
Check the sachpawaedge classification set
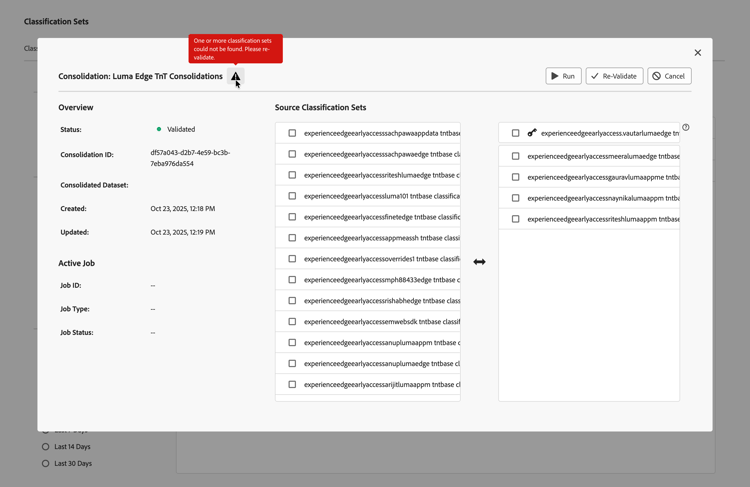click(x=292, y=154)
